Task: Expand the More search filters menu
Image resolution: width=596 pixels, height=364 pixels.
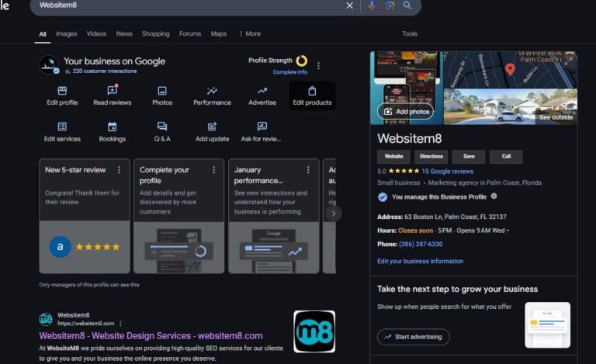Action: click(x=250, y=34)
